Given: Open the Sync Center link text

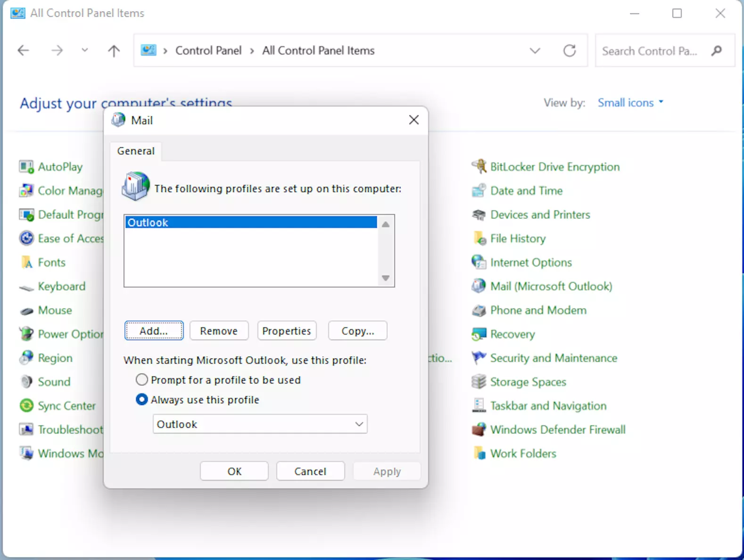Looking at the screenshot, I should click(66, 406).
